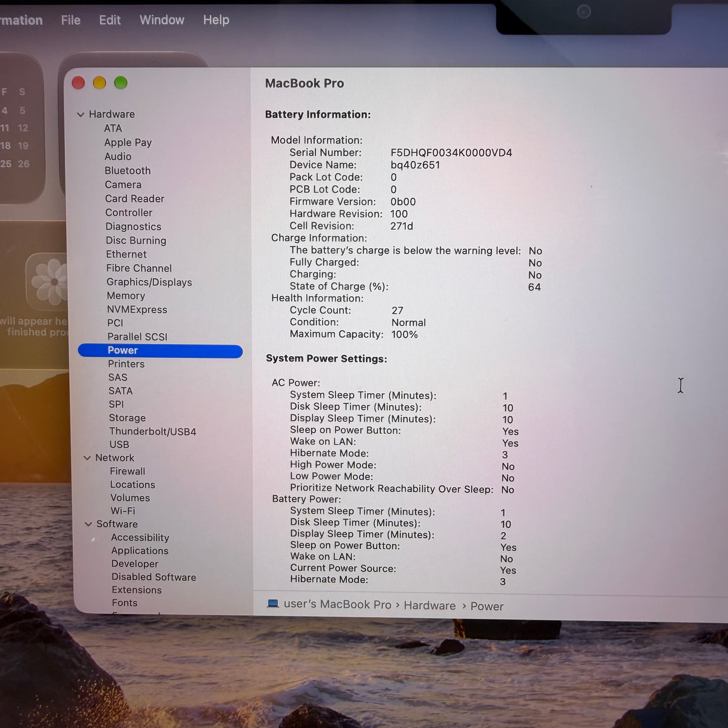Screen dimensions: 728x728
Task: Select ATA in the sidebar
Action: coord(113,129)
